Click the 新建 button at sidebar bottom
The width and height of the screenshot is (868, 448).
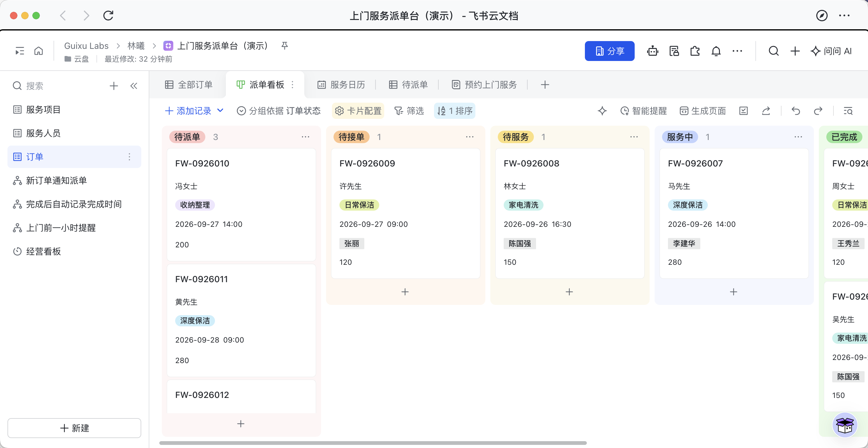pyautogui.click(x=74, y=428)
